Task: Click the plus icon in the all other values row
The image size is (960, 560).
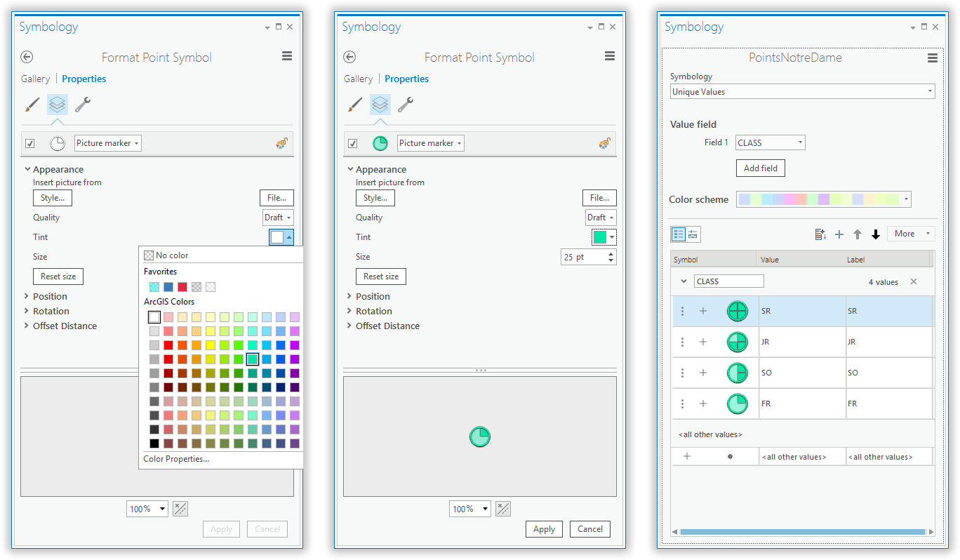Action: (x=687, y=456)
